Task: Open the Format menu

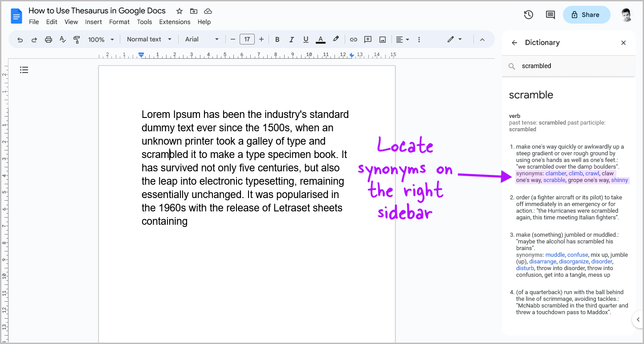Action: click(119, 22)
